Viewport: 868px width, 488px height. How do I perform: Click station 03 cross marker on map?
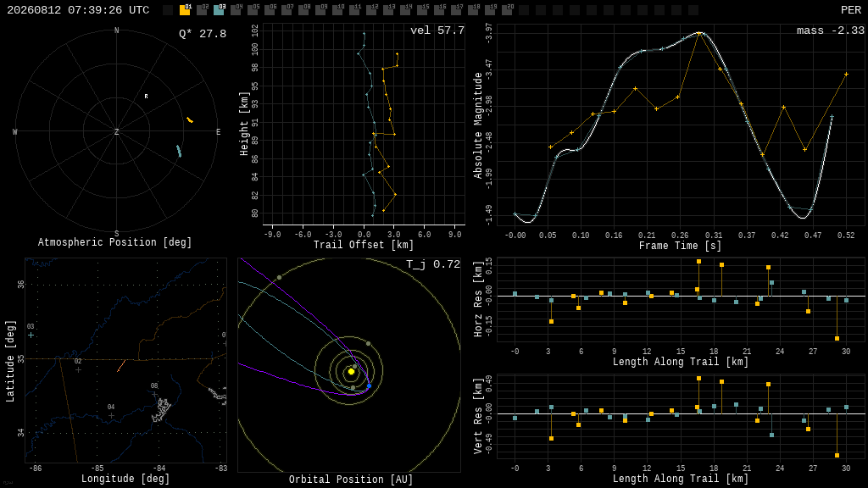click(x=31, y=335)
